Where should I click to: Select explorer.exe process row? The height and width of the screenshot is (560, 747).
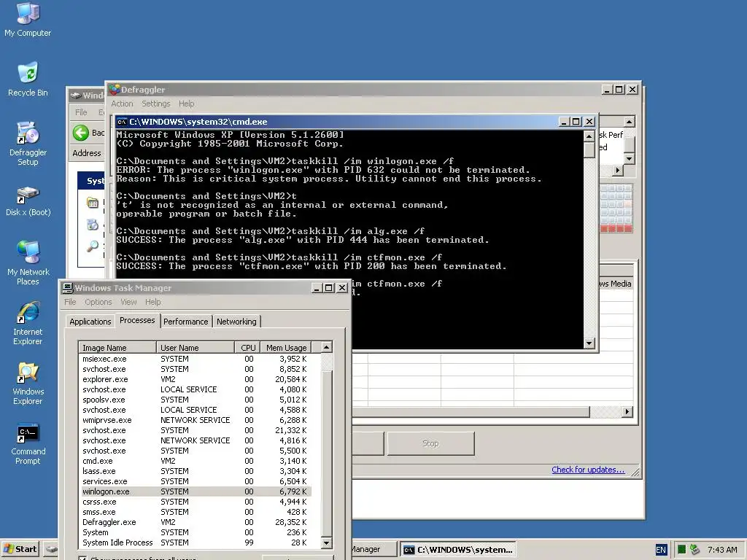[x=196, y=379]
